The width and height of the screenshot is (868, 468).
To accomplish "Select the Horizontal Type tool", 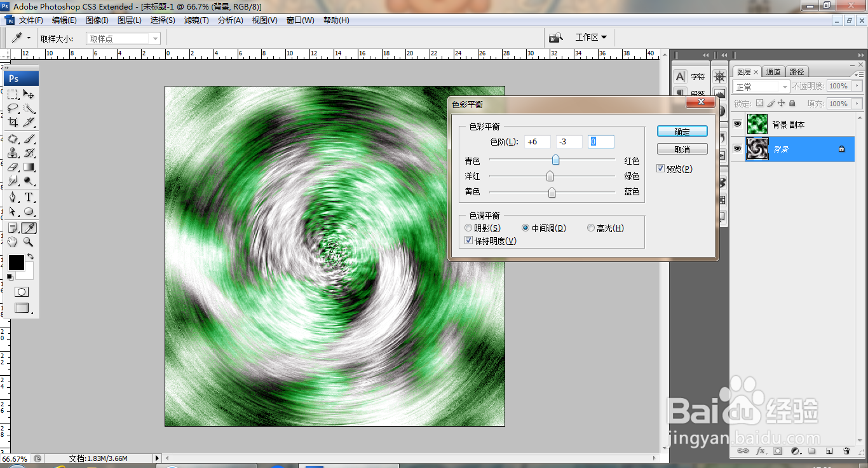I will coord(29,197).
